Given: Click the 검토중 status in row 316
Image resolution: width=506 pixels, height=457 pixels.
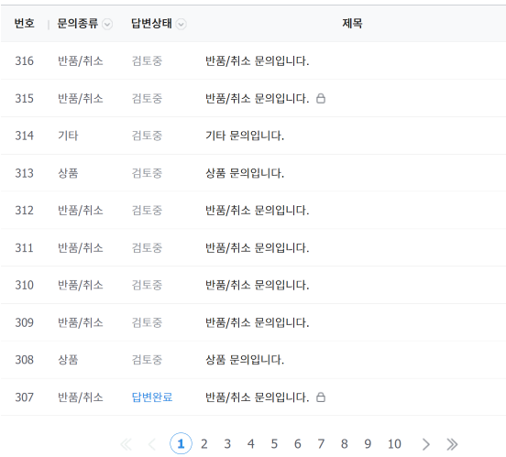Looking at the screenshot, I should pyautogui.click(x=147, y=61).
